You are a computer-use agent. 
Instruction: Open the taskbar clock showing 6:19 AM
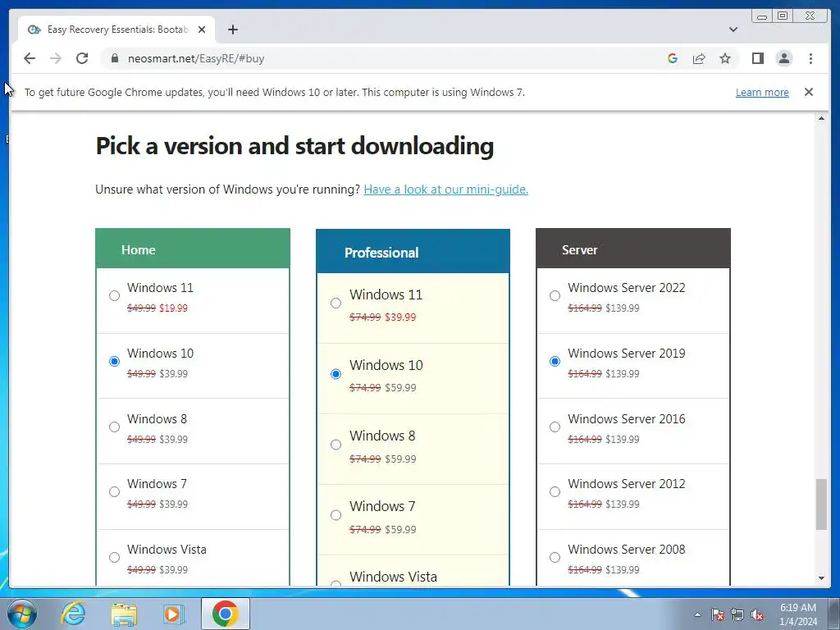pyautogui.click(x=797, y=614)
